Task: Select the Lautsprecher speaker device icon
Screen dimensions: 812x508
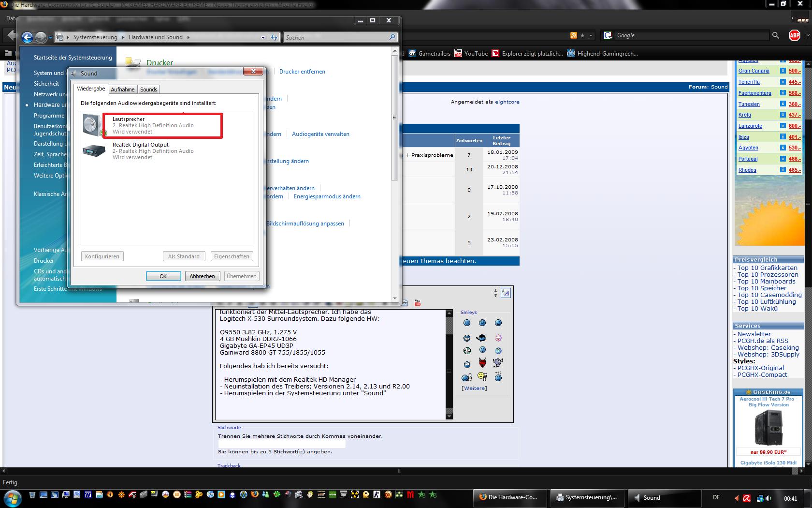Action: [x=93, y=125]
